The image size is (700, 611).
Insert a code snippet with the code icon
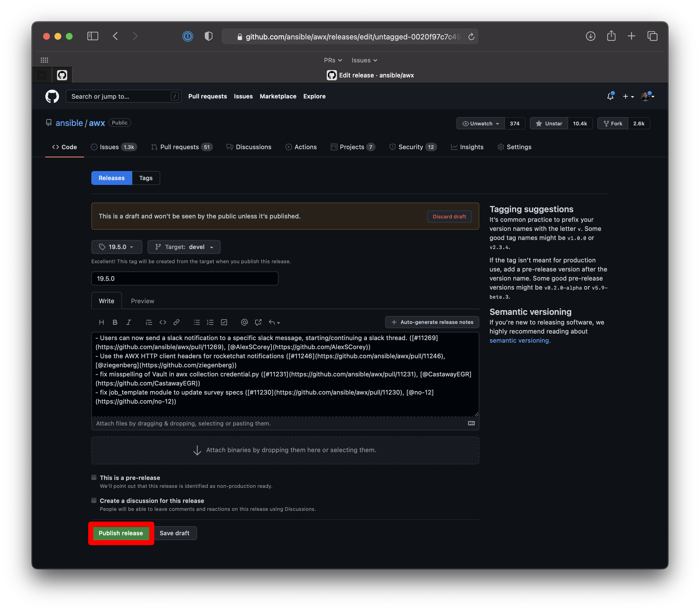(x=163, y=322)
